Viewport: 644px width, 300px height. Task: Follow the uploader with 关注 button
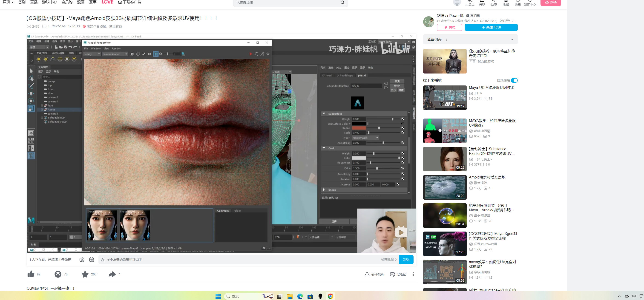click(x=491, y=28)
